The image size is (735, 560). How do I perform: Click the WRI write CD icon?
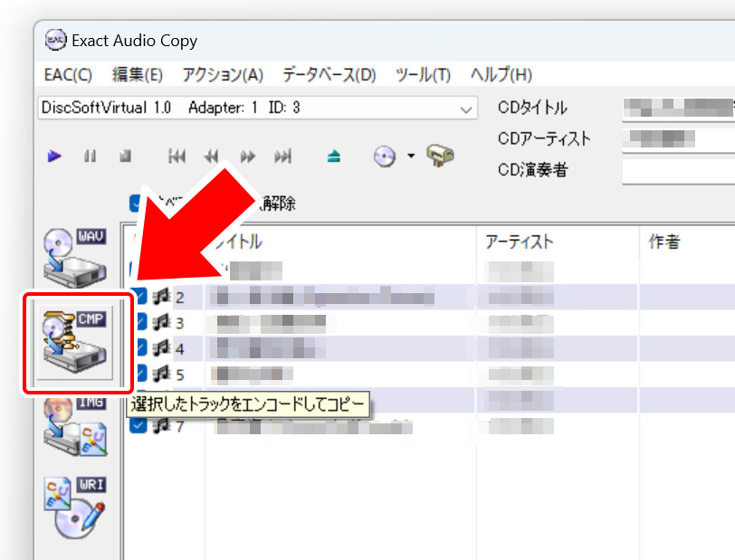tap(75, 508)
